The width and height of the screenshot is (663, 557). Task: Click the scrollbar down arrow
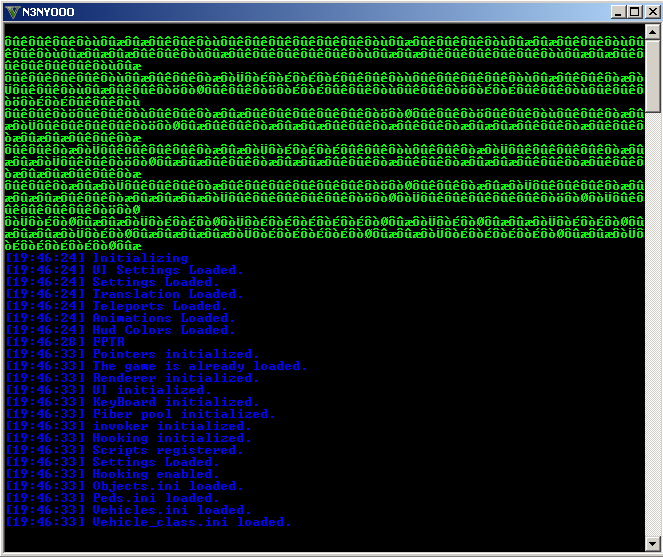click(x=652, y=544)
